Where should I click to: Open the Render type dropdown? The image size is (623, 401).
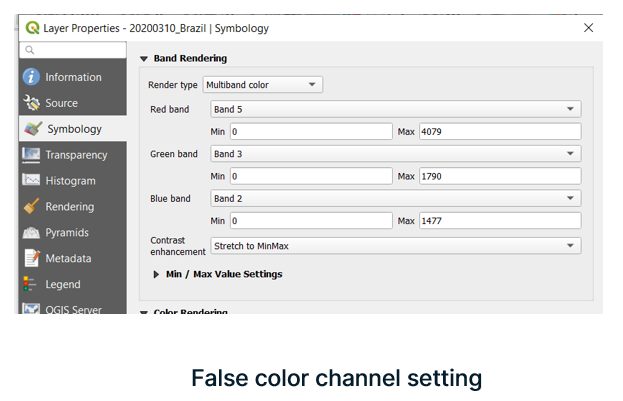(263, 85)
